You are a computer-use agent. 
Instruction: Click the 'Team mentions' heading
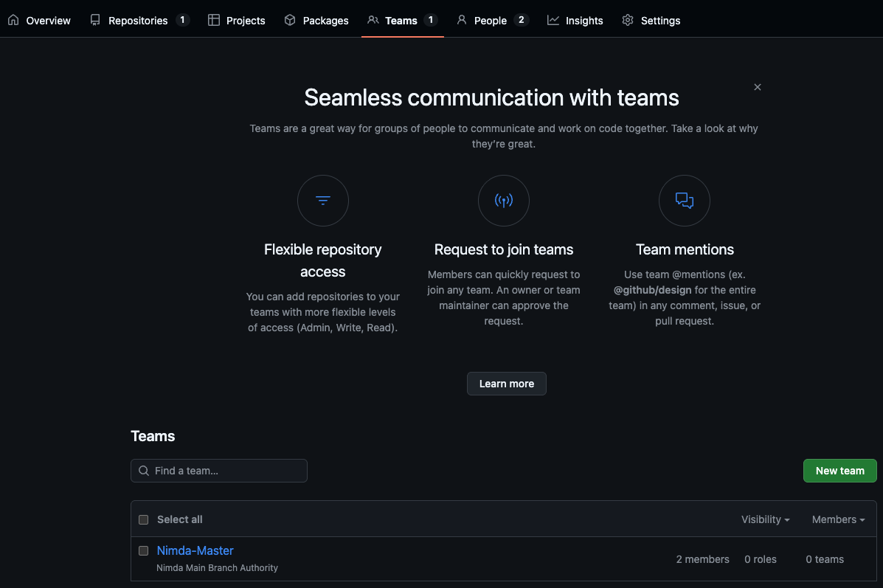[x=685, y=249]
